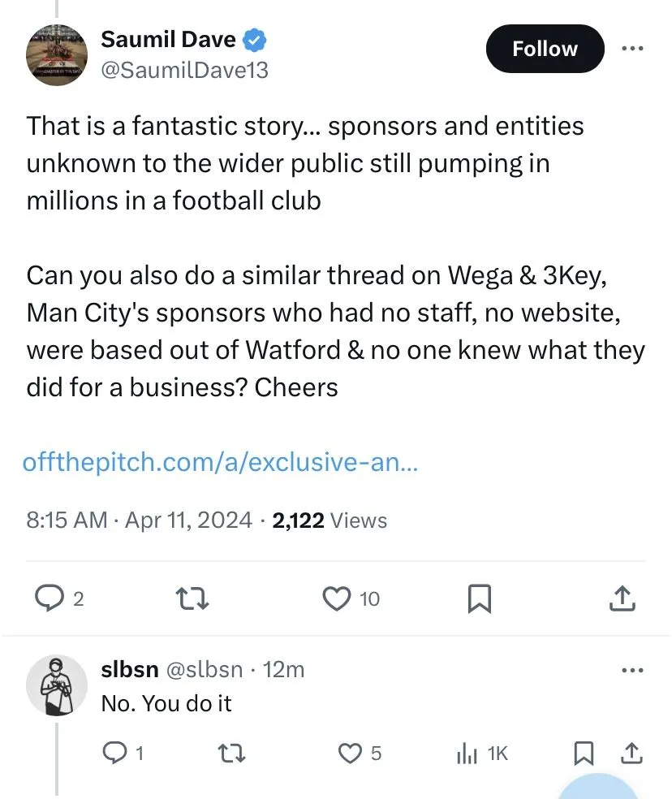Image resolution: width=672 pixels, height=799 pixels.
Task: Retweet slbsn's reply
Action: 234,754
